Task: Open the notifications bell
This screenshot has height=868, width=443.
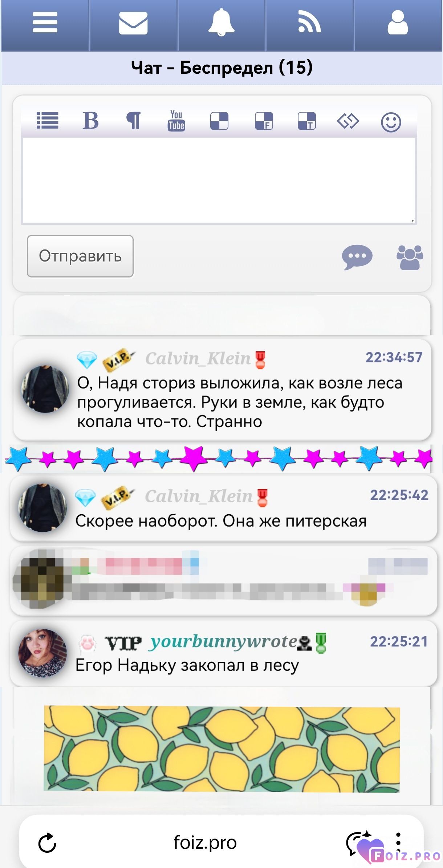Action: tap(221, 23)
